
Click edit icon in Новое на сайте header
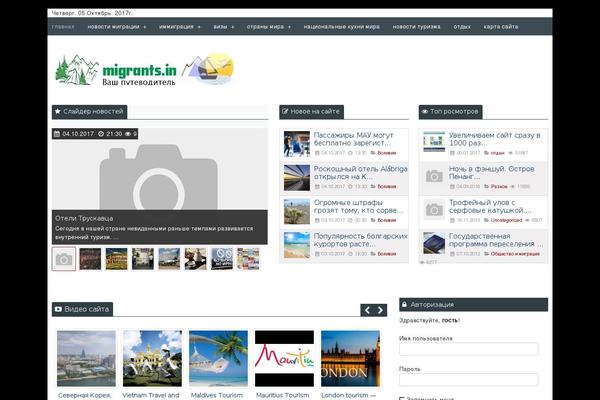coord(285,111)
